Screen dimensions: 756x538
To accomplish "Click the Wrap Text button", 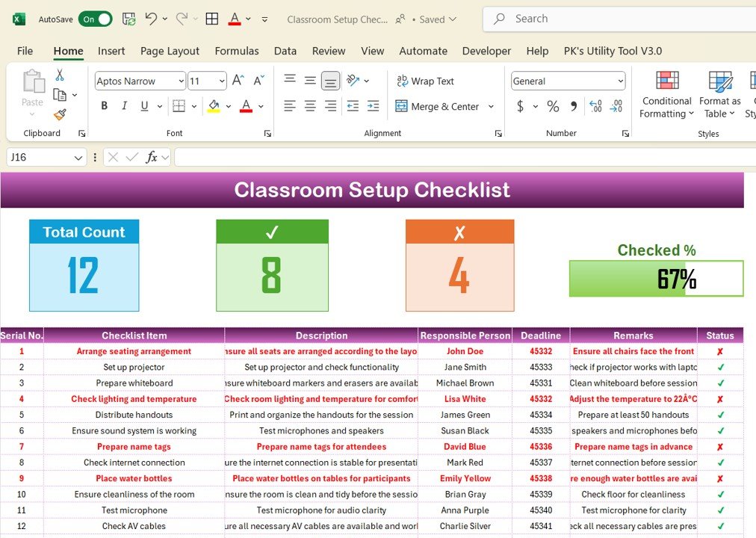I will pyautogui.click(x=425, y=81).
